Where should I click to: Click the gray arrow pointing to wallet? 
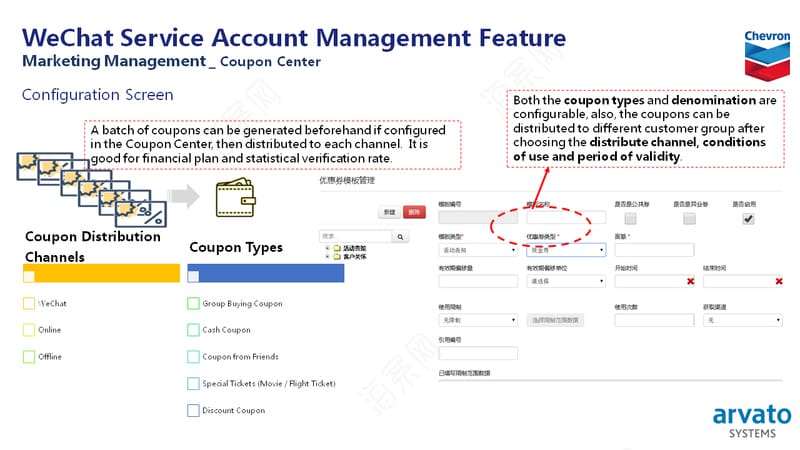point(184,196)
